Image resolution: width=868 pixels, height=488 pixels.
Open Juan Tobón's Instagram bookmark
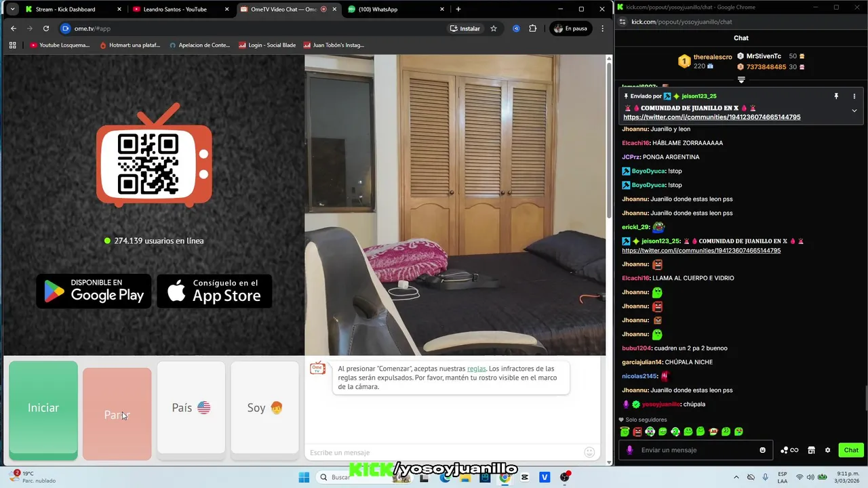[x=334, y=45]
